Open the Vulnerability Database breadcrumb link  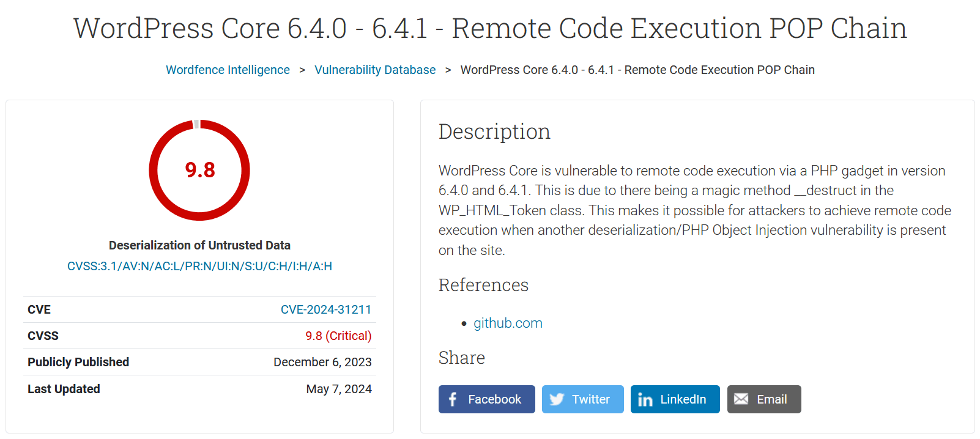(x=375, y=70)
